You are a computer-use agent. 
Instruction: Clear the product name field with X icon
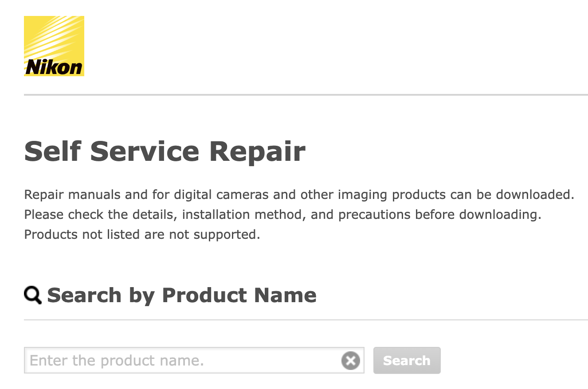(x=350, y=361)
